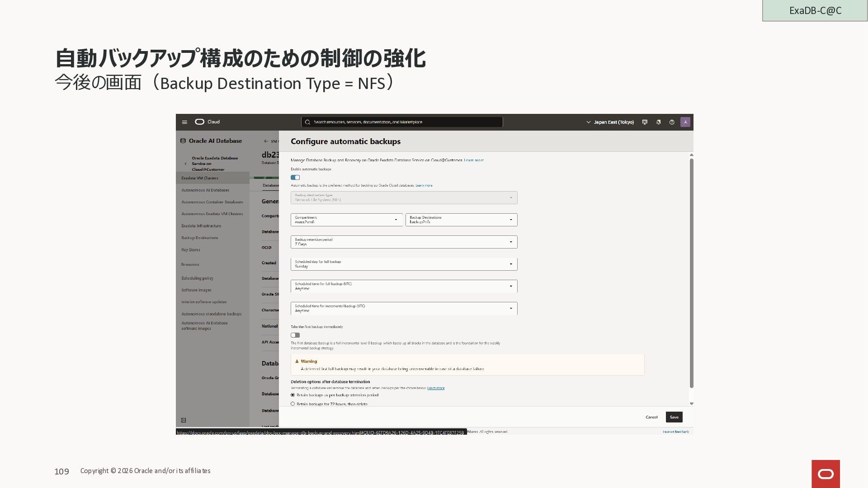Viewport: 868px width, 488px height.
Task: Toggle Take the first backup immediately
Action: tap(295, 335)
